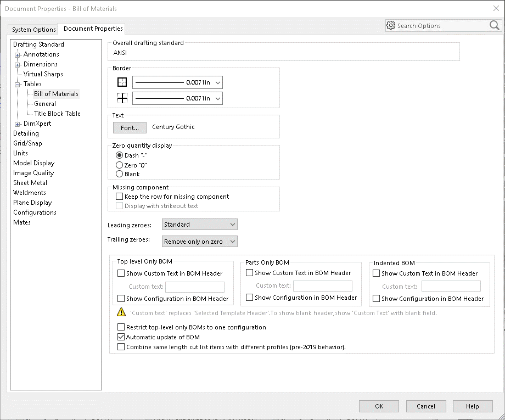Uncheck Automatic update of BOM
505x420 pixels.
pos(121,337)
